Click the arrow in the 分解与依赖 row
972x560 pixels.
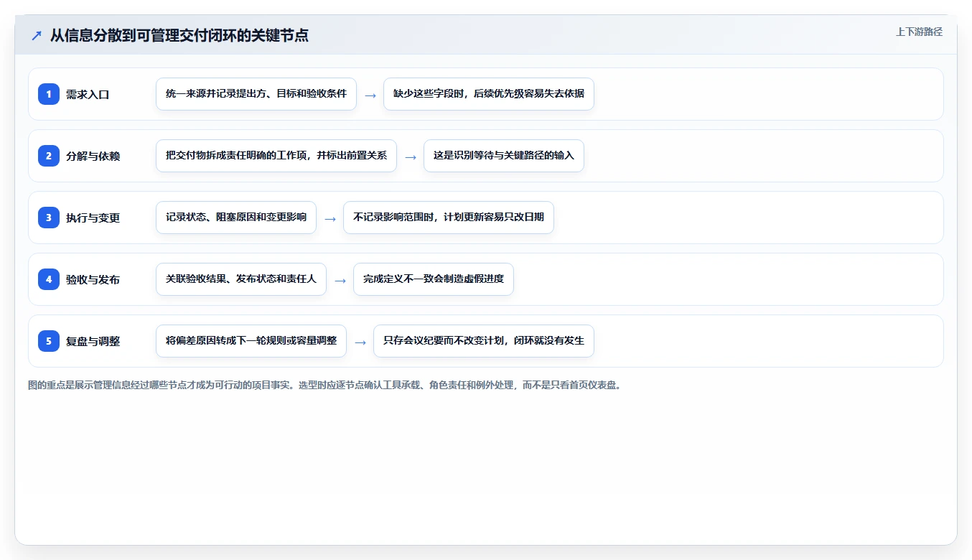tap(411, 157)
